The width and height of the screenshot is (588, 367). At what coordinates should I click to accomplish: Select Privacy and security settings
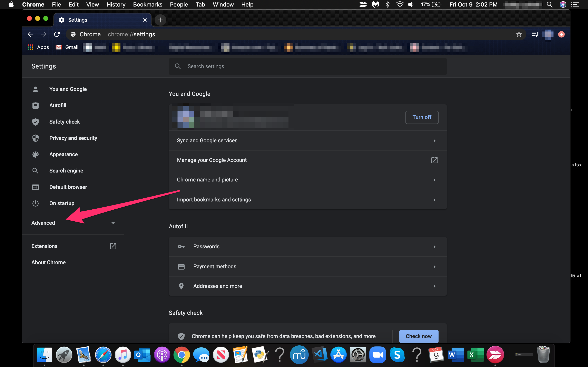pos(73,138)
